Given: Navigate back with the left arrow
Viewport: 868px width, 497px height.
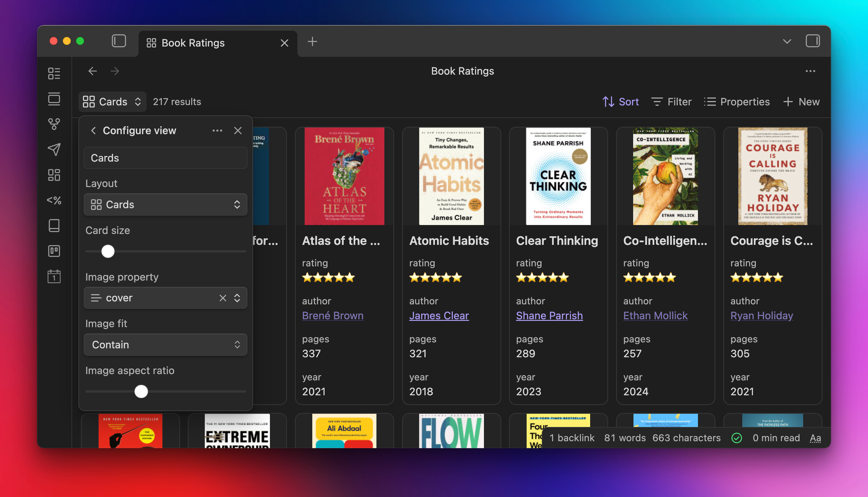Looking at the screenshot, I should click(x=92, y=71).
